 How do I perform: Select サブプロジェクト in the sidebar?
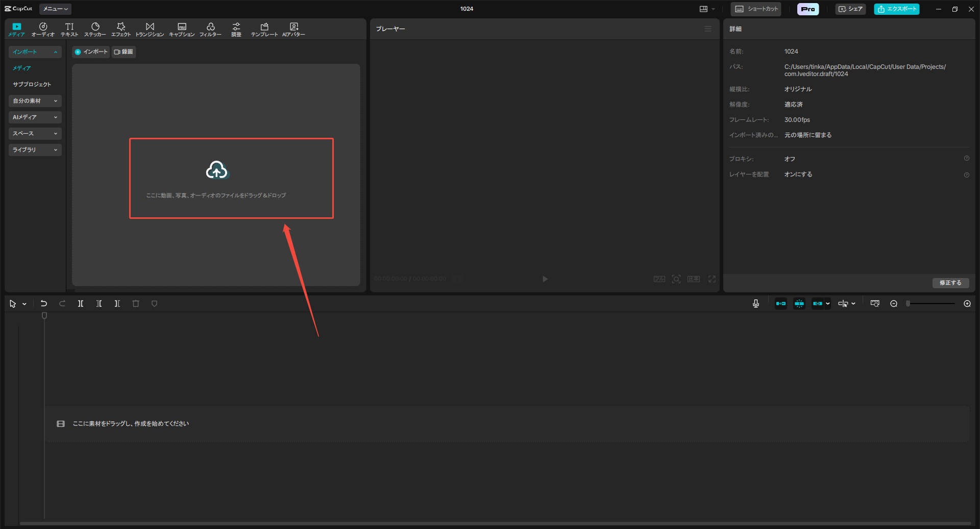pos(32,84)
